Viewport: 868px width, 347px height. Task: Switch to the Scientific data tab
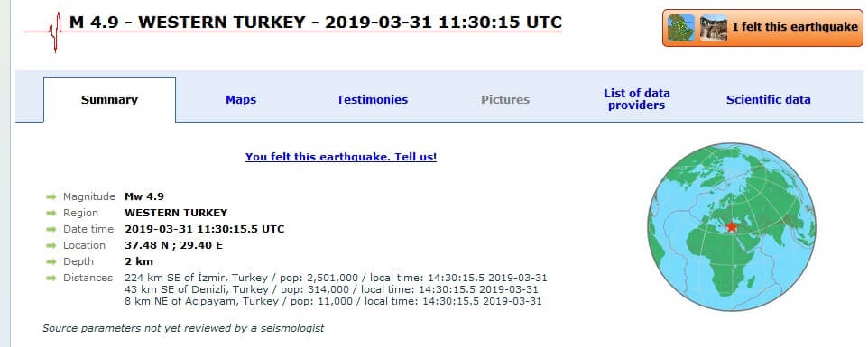pos(769,100)
